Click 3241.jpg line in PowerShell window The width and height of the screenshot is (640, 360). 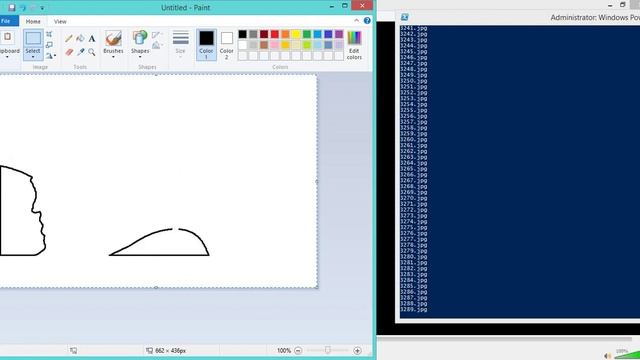[413, 28]
